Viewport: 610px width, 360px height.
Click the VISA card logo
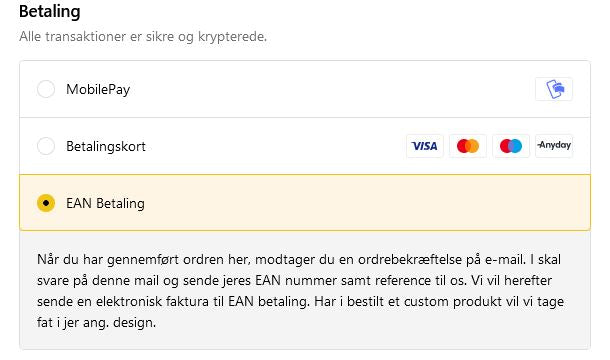point(424,146)
